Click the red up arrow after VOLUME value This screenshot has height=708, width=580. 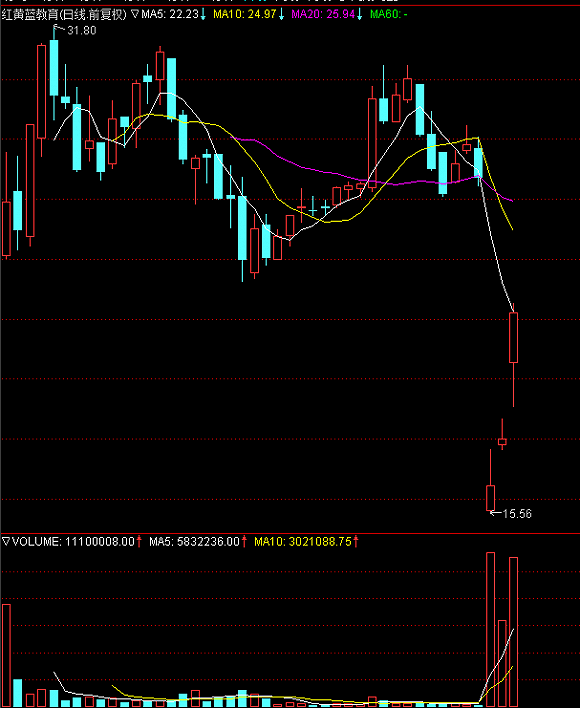click(139, 541)
